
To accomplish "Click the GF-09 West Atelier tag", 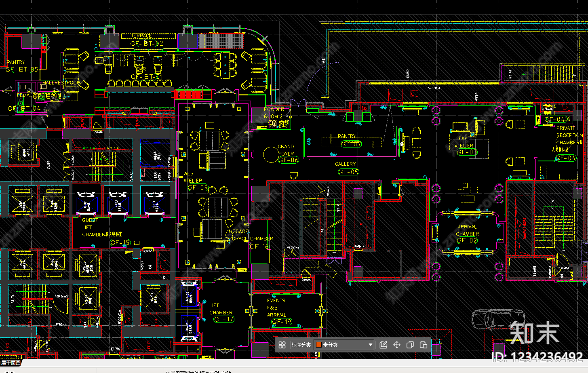I will click(198, 188).
